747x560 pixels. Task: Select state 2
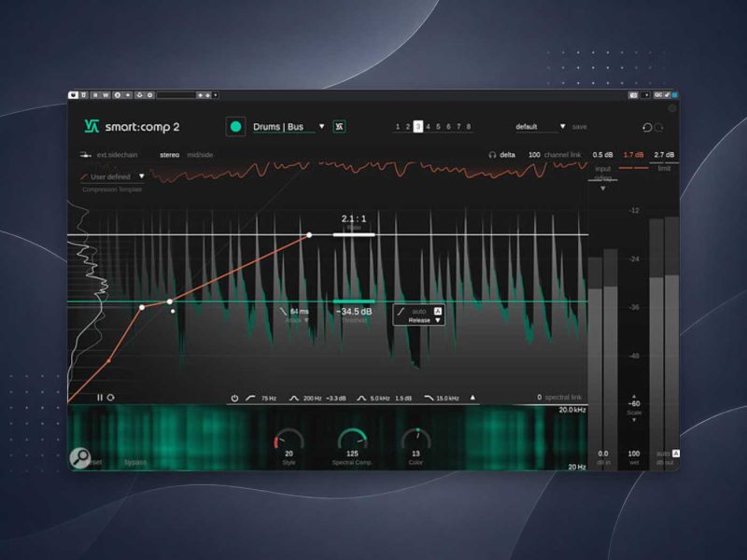coord(408,127)
